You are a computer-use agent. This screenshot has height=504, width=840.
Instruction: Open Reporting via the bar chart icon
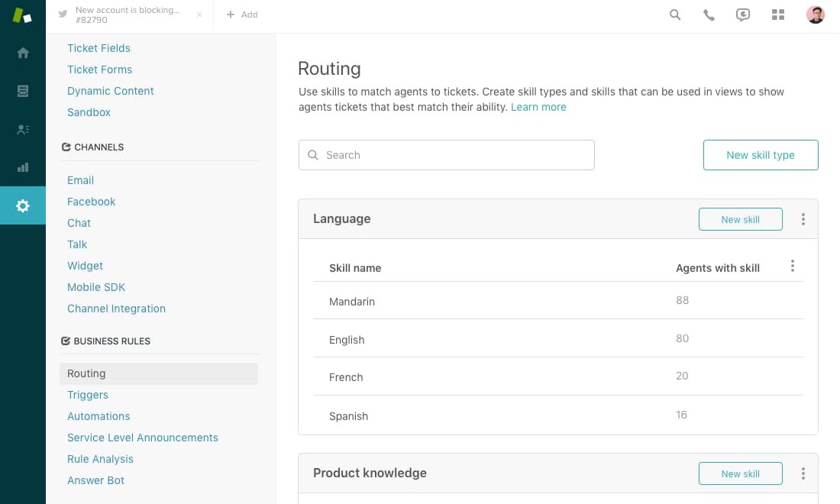point(22,167)
